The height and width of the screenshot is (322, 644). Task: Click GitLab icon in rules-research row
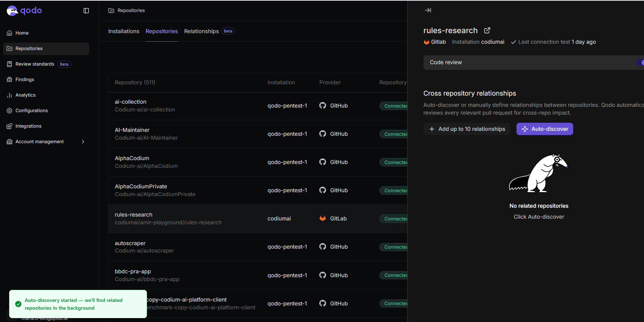coord(323,218)
